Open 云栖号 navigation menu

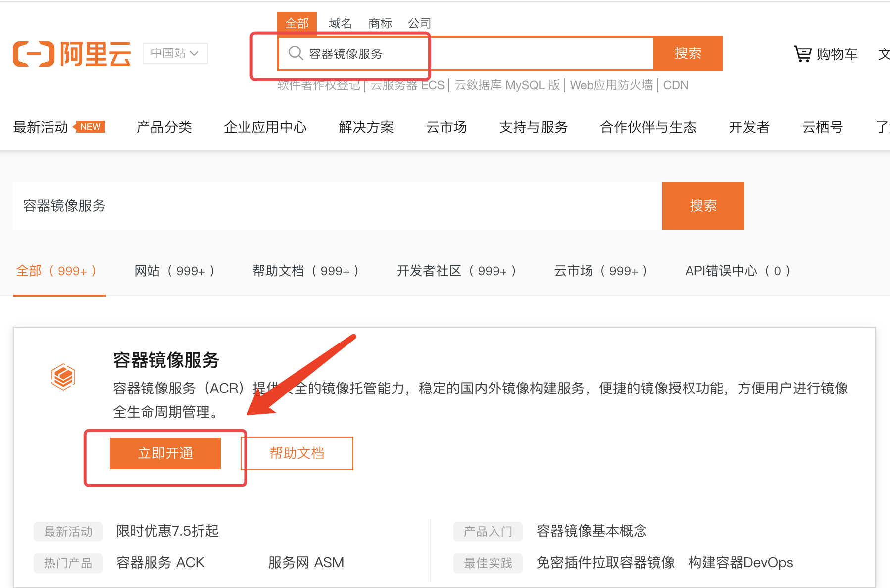[x=823, y=127]
